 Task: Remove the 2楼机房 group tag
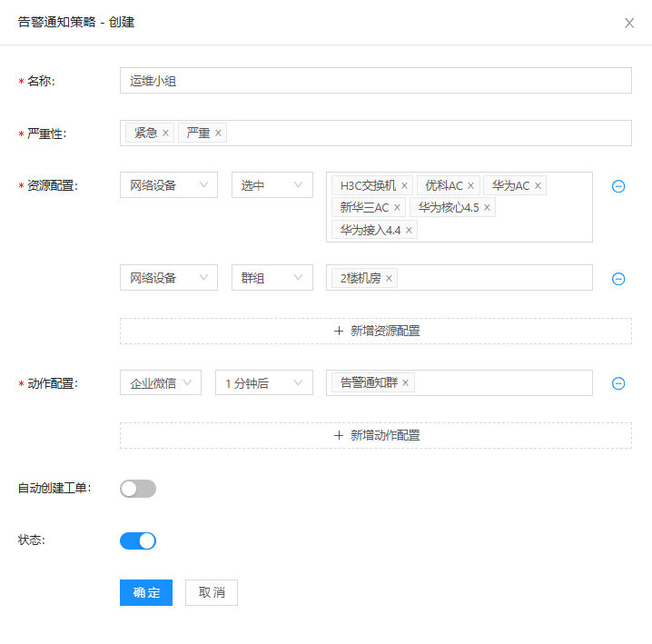click(x=389, y=279)
